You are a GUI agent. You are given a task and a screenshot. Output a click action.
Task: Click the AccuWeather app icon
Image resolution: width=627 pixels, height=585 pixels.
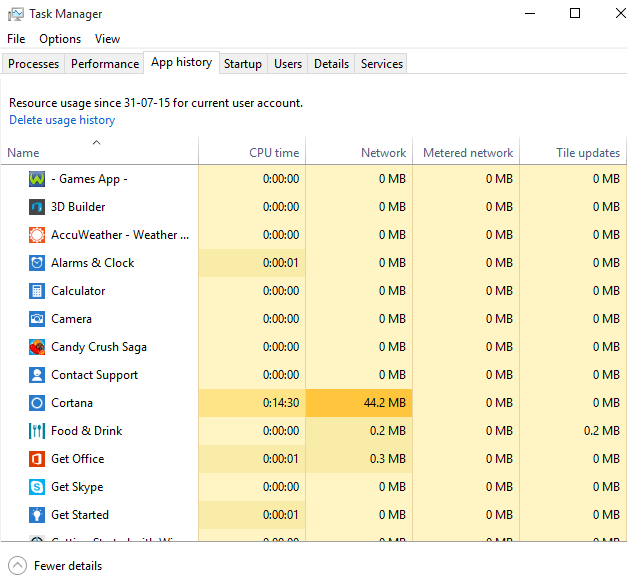tap(37, 235)
